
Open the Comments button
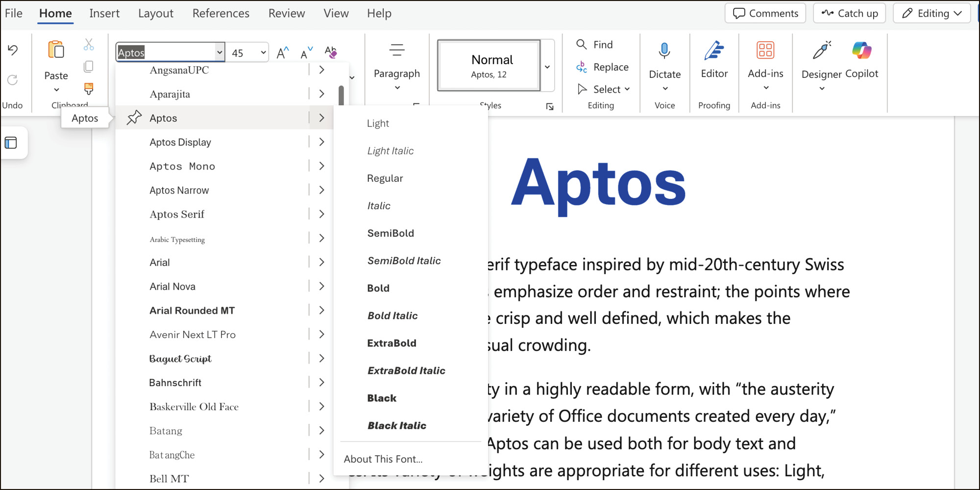(765, 13)
